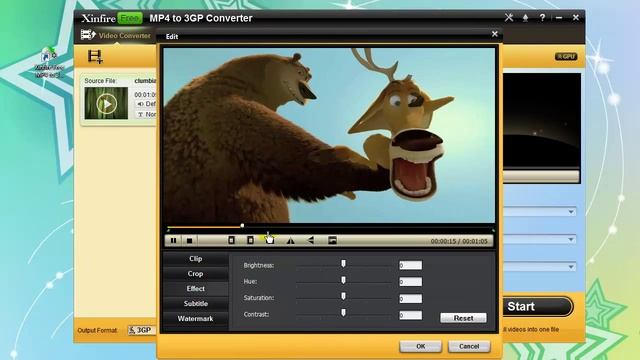Open the help question mark icon
This screenshot has height=360, width=640.
[542, 18]
